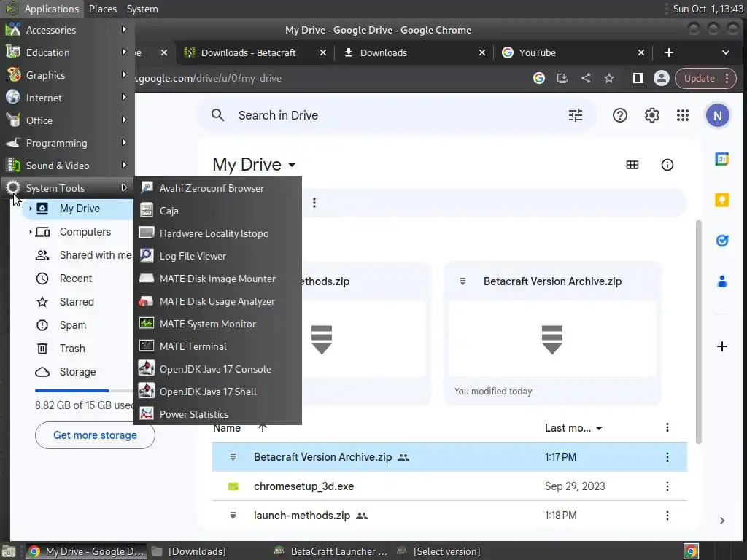This screenshot has height=560, width=747.
Task: Click the Drive page vertical scrollbar
Action: point(700,332)
